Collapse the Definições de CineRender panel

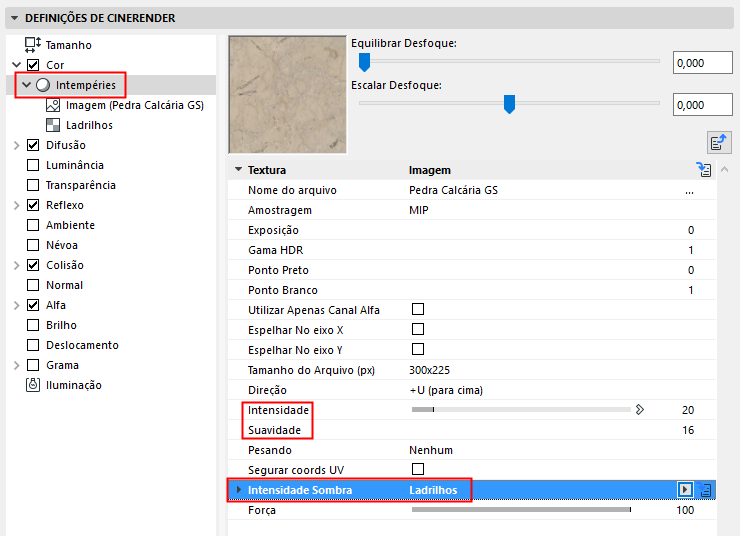[15, 18]
